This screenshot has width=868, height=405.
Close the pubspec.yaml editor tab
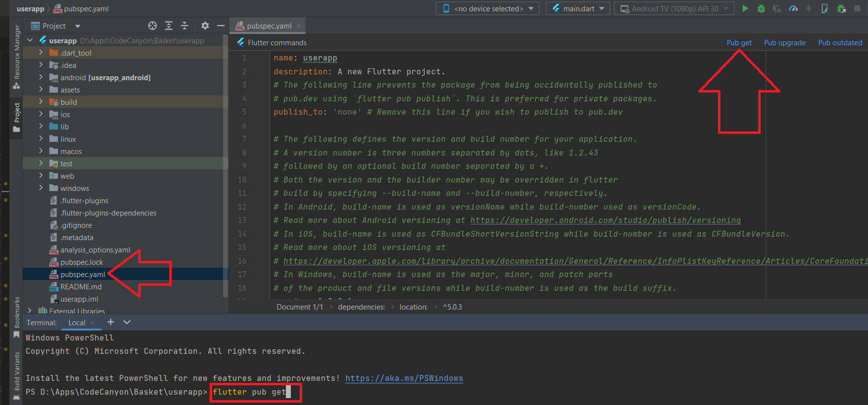tap(299, 26)
